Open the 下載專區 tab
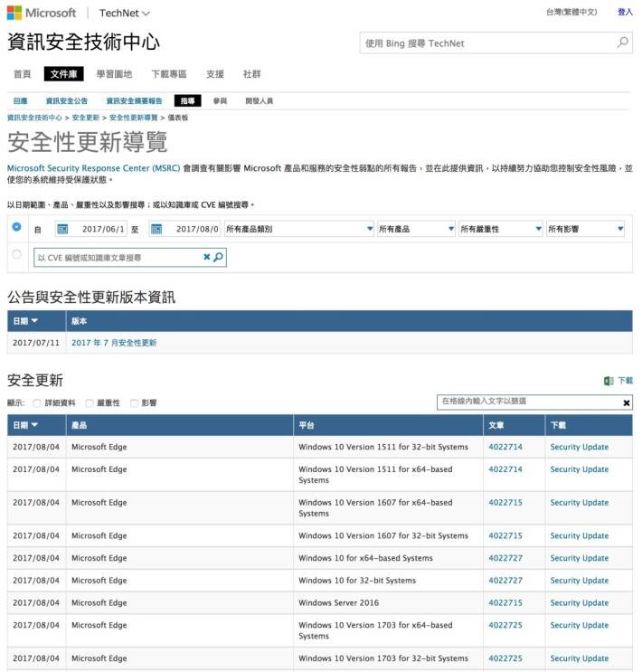Screen dimensions: 642x672 coord(169,74)
